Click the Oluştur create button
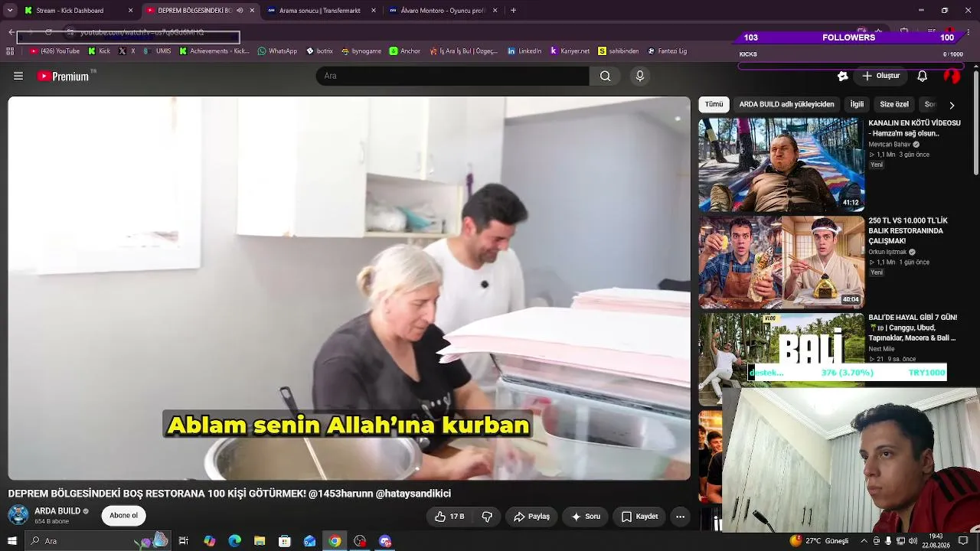Screen dimensions: 980x551 (x=880, y=76)
